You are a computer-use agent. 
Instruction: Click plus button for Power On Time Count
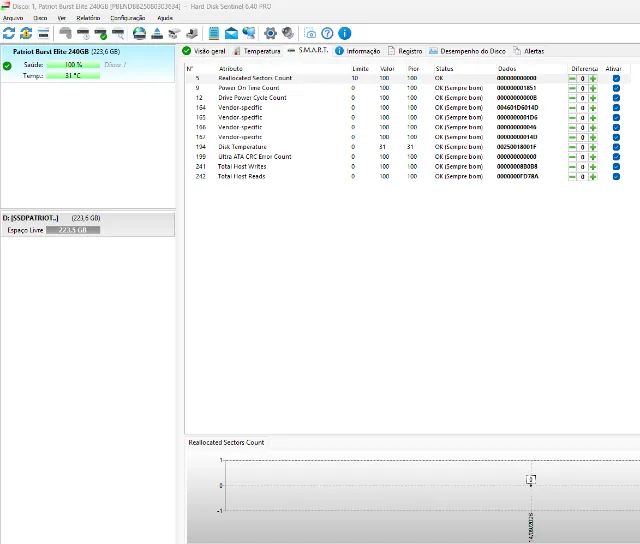tap(593, 88)
